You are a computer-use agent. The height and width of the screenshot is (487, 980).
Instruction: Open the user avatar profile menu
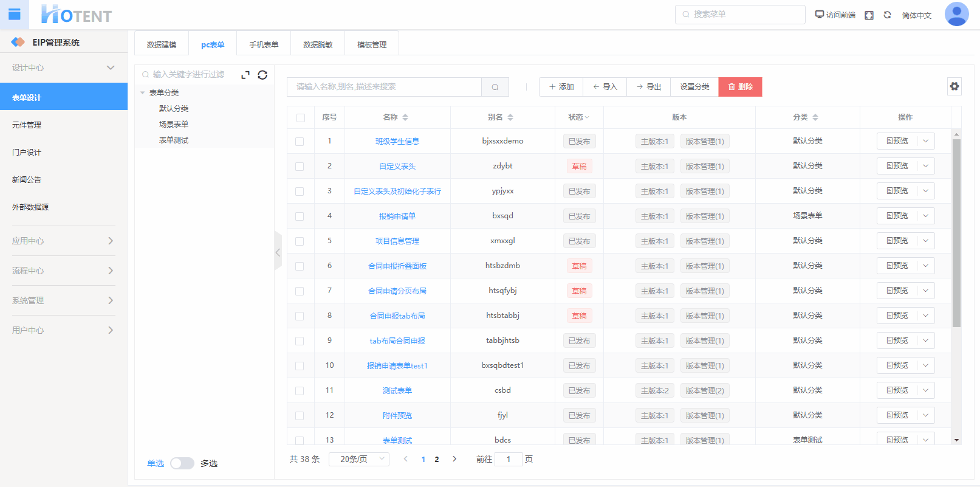(x=956, y=15)
